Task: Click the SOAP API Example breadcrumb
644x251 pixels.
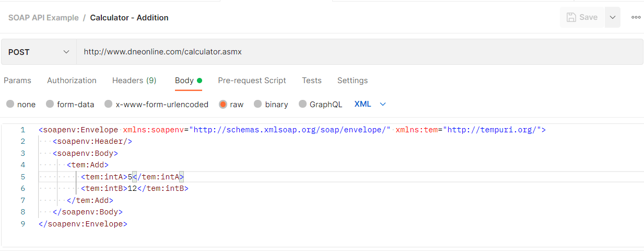Action: (x=43, y=17)
